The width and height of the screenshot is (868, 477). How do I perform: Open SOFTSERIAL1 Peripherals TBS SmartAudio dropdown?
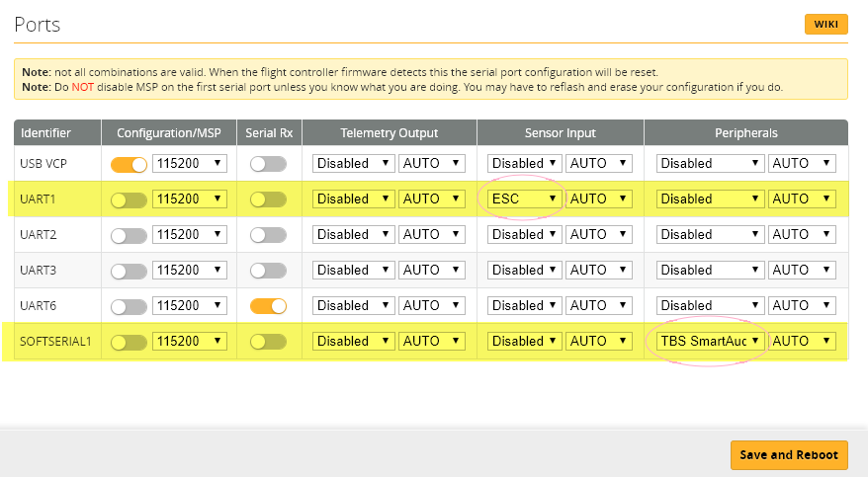711,341
